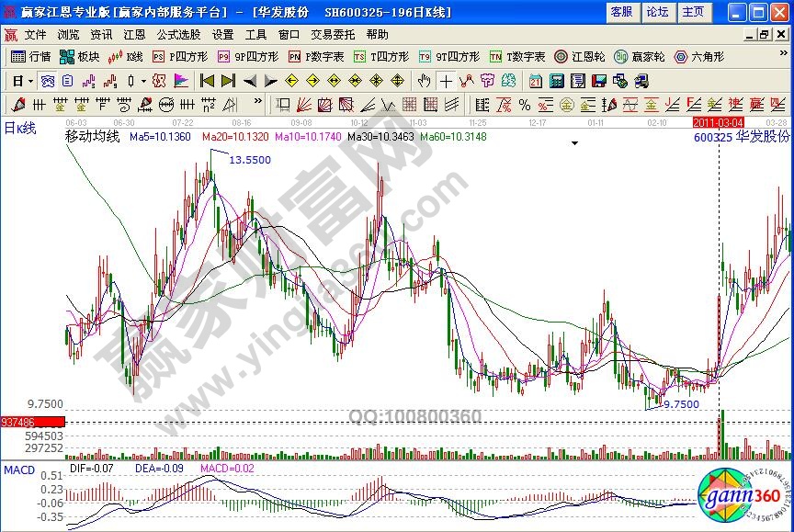Launch the 江恩轮 Gann wheel
794x532 pixels.
pyautogui.click(x=579, y=57)
